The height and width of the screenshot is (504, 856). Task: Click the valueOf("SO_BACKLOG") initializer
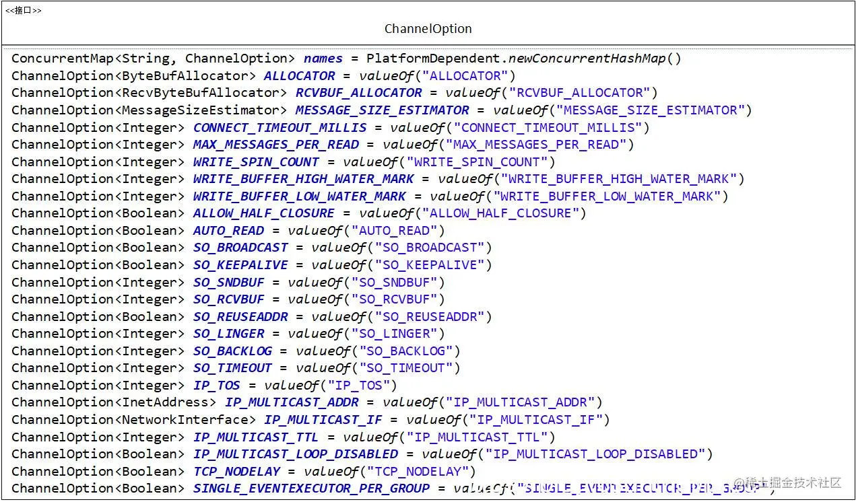(378, 351)
